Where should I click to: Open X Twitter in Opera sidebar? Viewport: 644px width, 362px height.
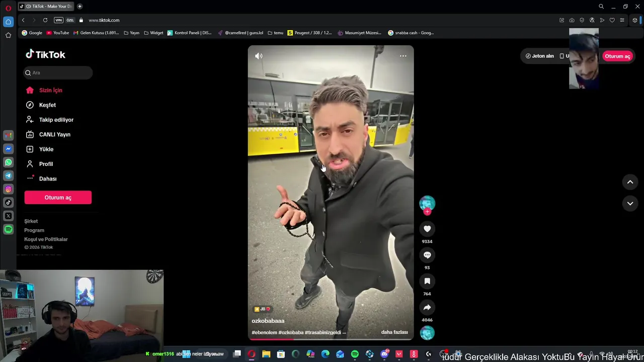(x=8, y=216)
